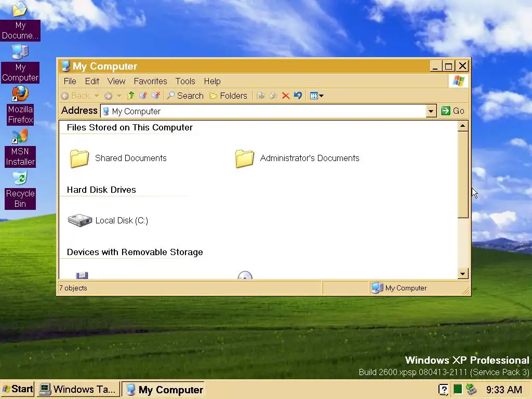Open the View menu
532x399 pixels.
click(x=116, y=81)
